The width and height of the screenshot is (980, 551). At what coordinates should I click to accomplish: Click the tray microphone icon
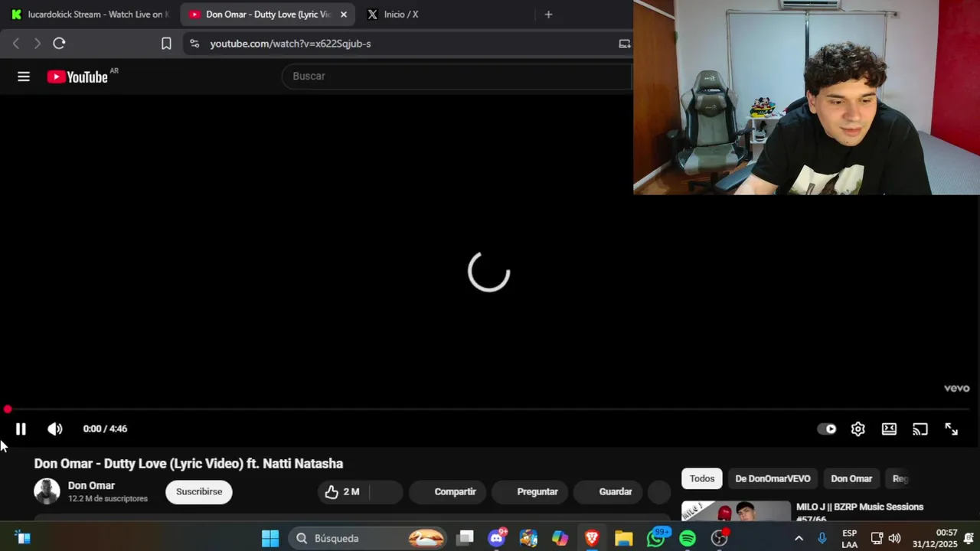(x=822, y=539)
